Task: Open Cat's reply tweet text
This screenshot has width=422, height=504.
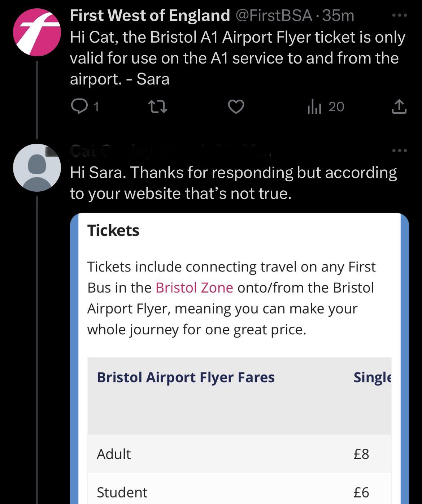Action: tap(233, 183)
